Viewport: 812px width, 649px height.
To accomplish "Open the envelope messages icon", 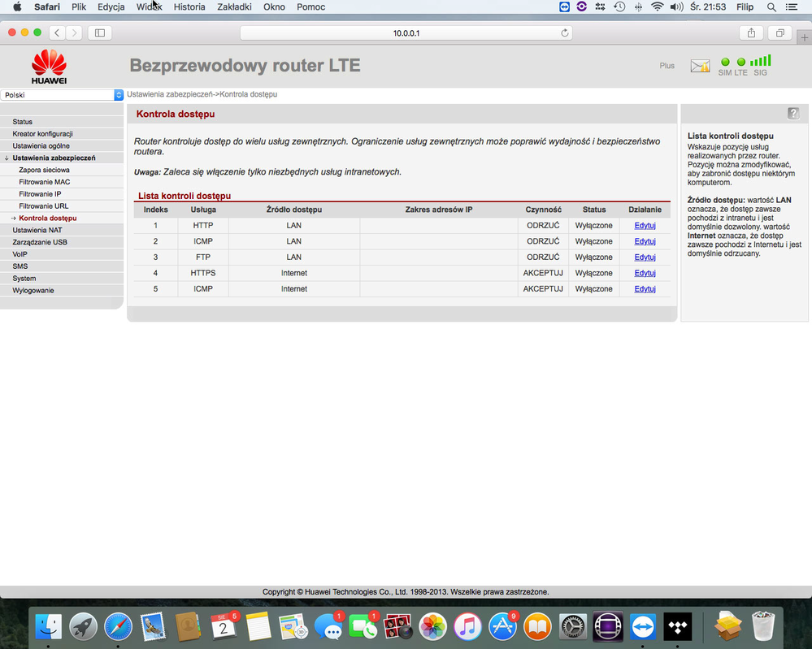I will point(700,67).
